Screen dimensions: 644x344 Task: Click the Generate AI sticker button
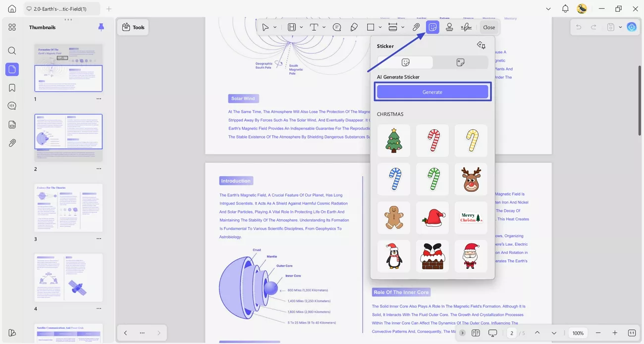(x=432, y=92)
